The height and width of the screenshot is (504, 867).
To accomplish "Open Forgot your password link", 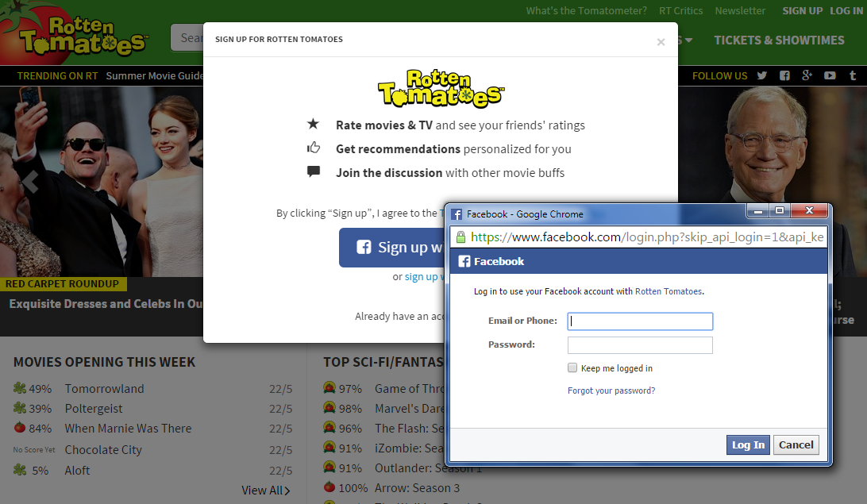I will 611,391.
